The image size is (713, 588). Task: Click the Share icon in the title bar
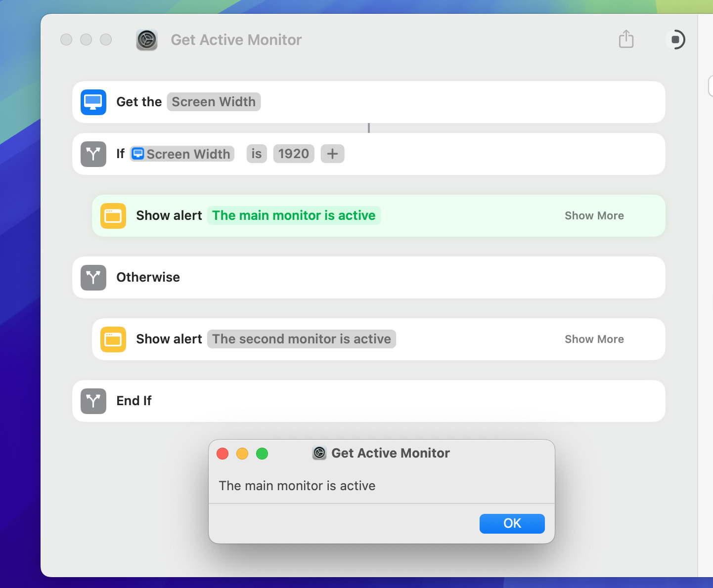[626, 39]
